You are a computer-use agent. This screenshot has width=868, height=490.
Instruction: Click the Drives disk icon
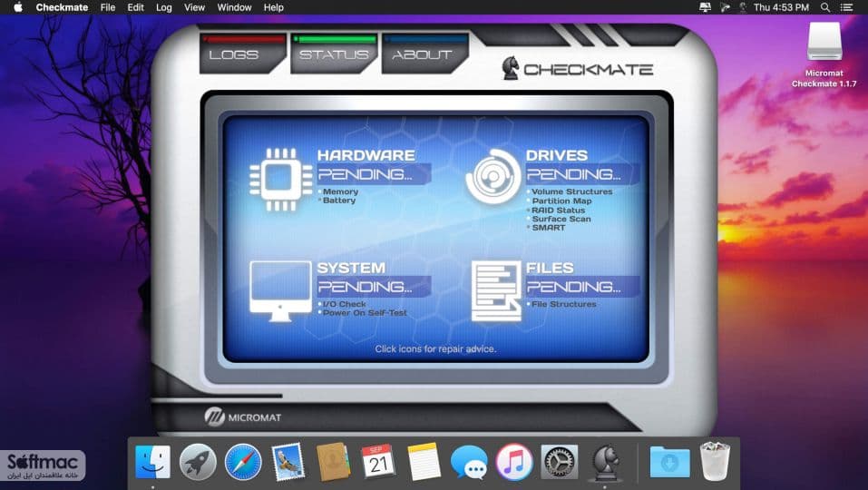(x=493, y=177)
